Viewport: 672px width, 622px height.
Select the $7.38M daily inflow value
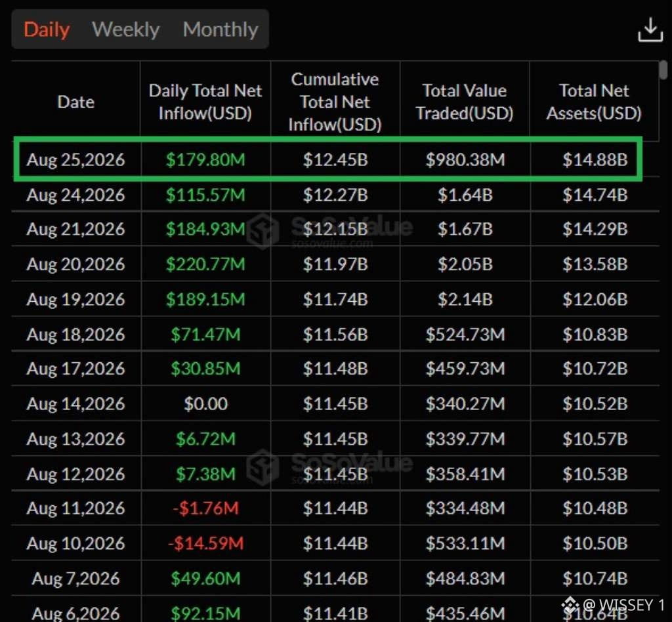tap(205, 474)
